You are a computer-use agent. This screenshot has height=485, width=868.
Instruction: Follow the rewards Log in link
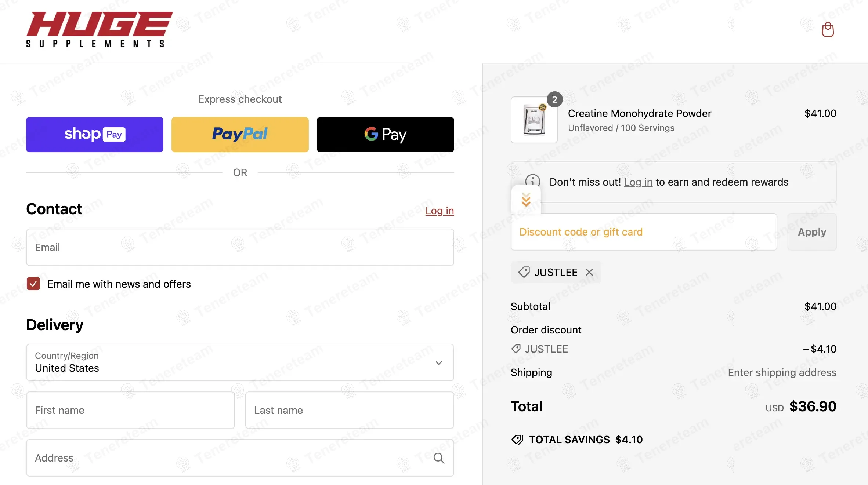[638, 182]
